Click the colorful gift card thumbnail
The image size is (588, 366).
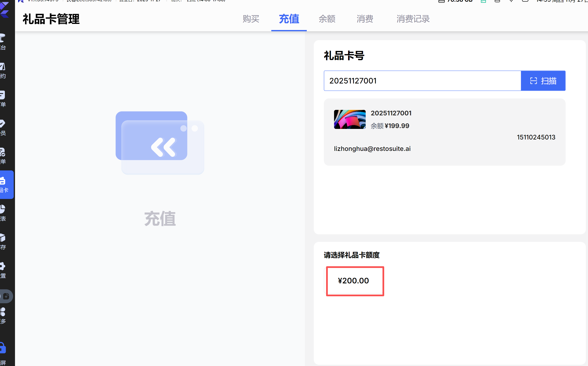350,119
